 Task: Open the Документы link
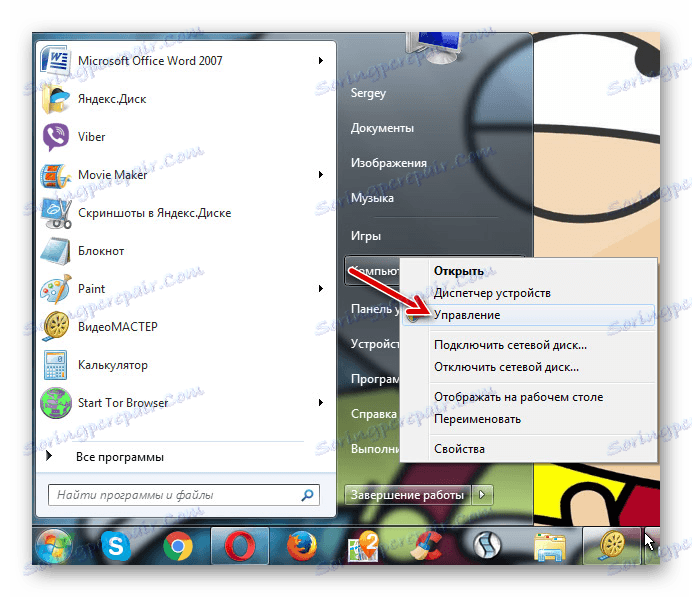382,128
